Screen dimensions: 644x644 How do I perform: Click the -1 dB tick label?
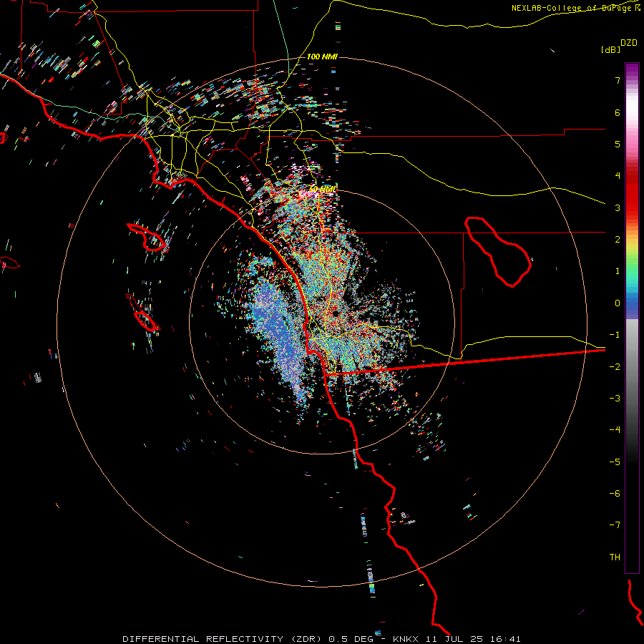click(615, 335)
